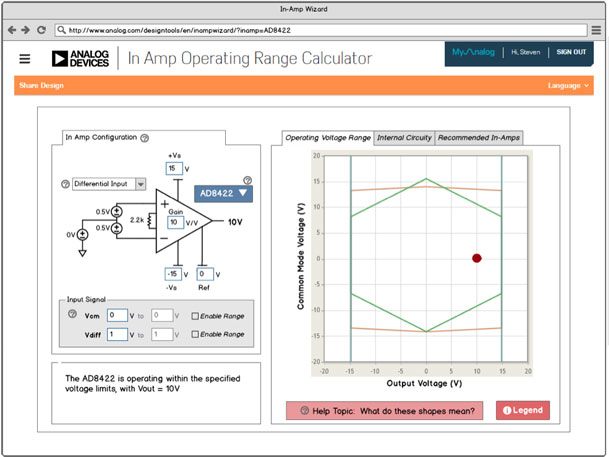Click the Analog Devices logo
Screen dimensions: 609x457
[86, 59]
